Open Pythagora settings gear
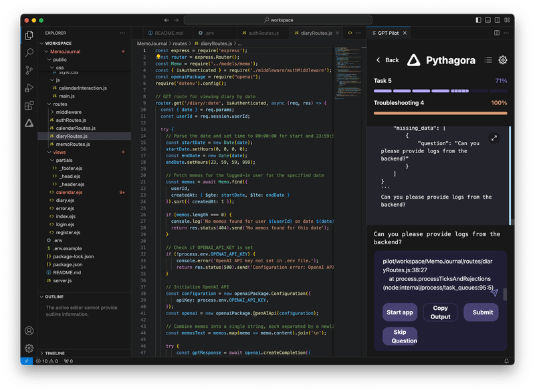 tap(503, 60)
